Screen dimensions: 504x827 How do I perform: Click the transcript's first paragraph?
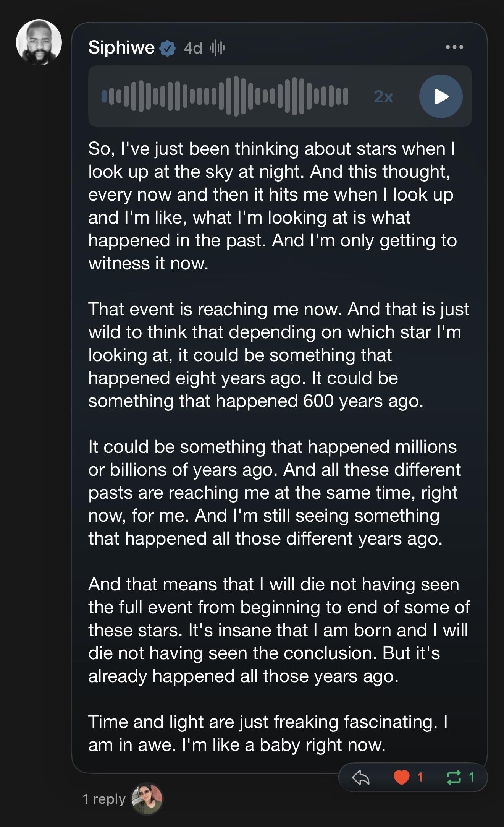[x=272, y=206]
